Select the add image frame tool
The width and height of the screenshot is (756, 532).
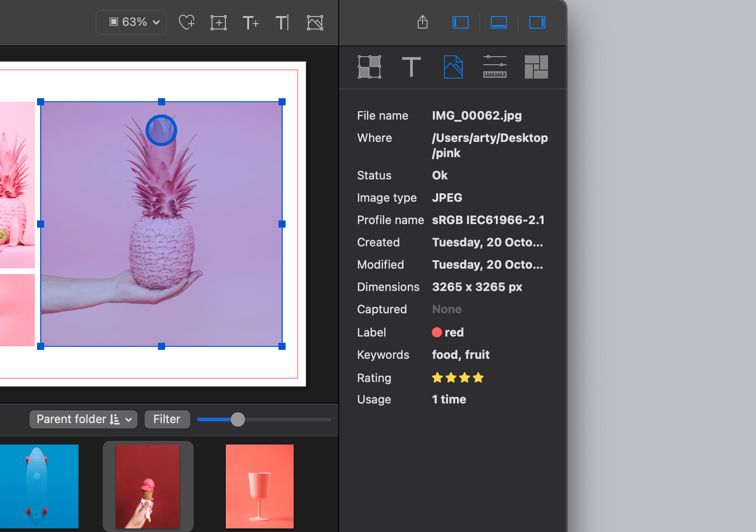pyautogui.click(x=219, y=22)
